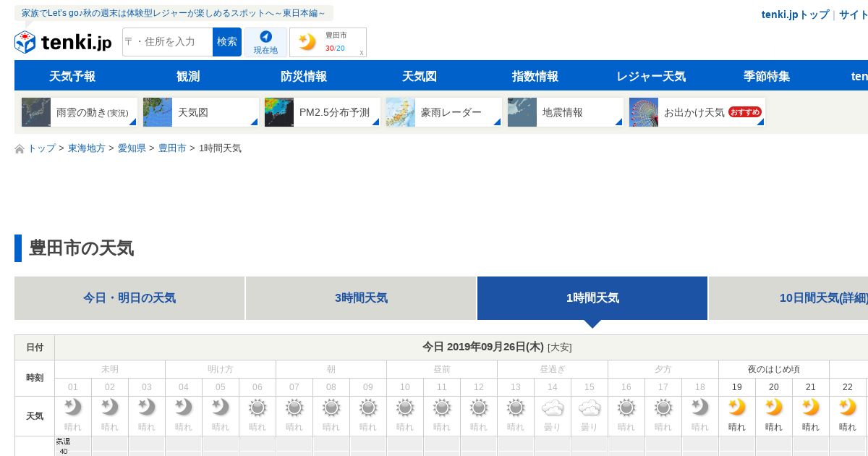Screen dimensions: 868x456
Task: Click the 20時 moon weather icon
Action: 774,408
